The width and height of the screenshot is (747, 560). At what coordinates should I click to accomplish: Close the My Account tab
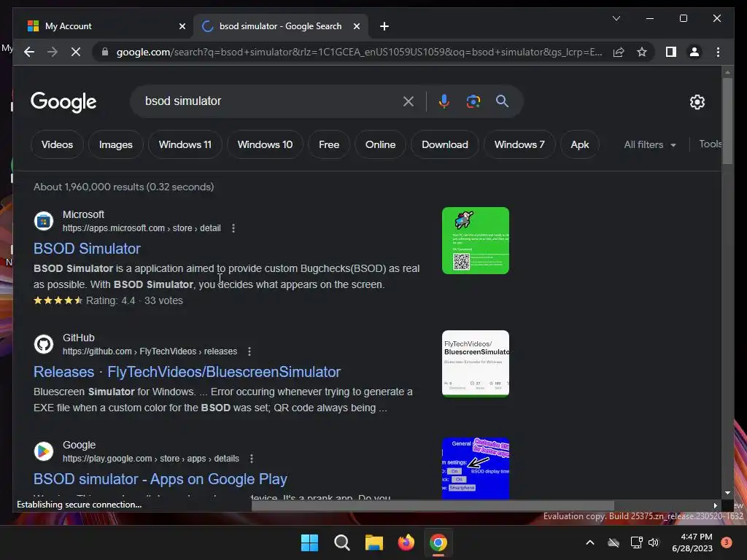click(182, 26)
